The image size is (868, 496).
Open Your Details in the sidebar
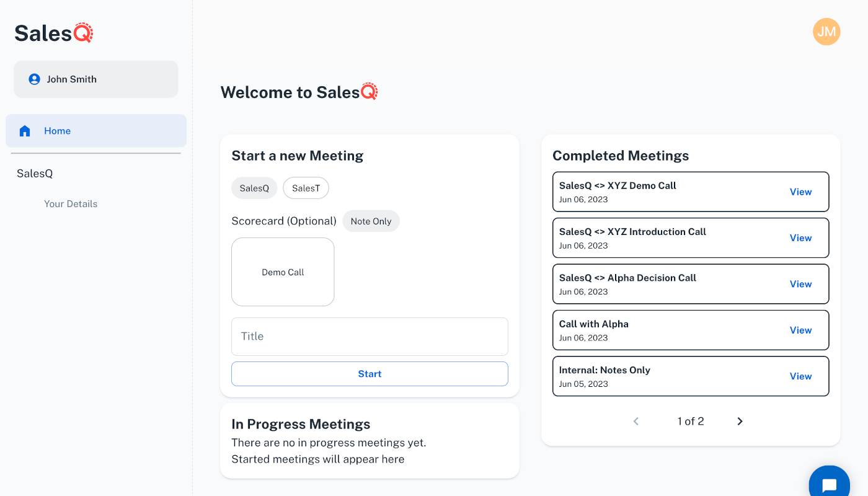click(x=71, y=204)
